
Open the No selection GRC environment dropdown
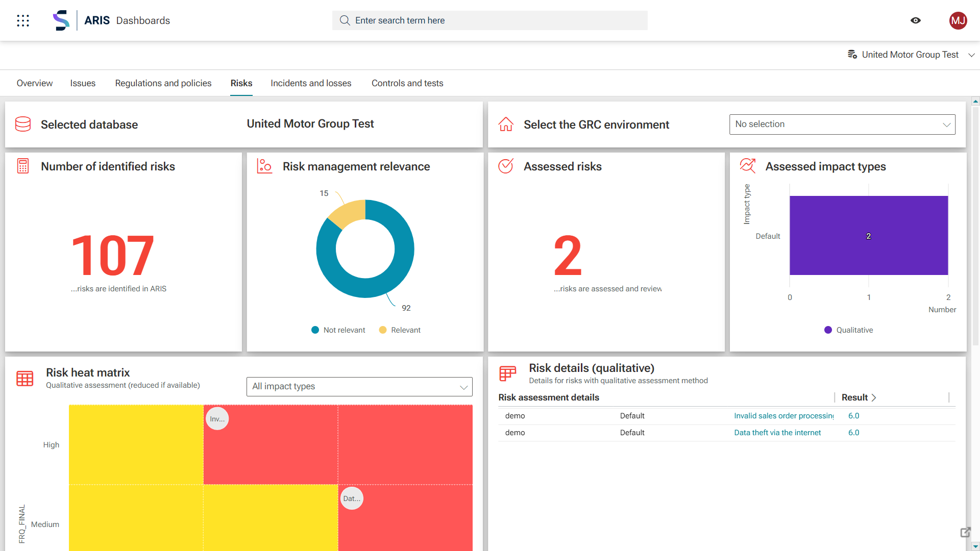842,124
